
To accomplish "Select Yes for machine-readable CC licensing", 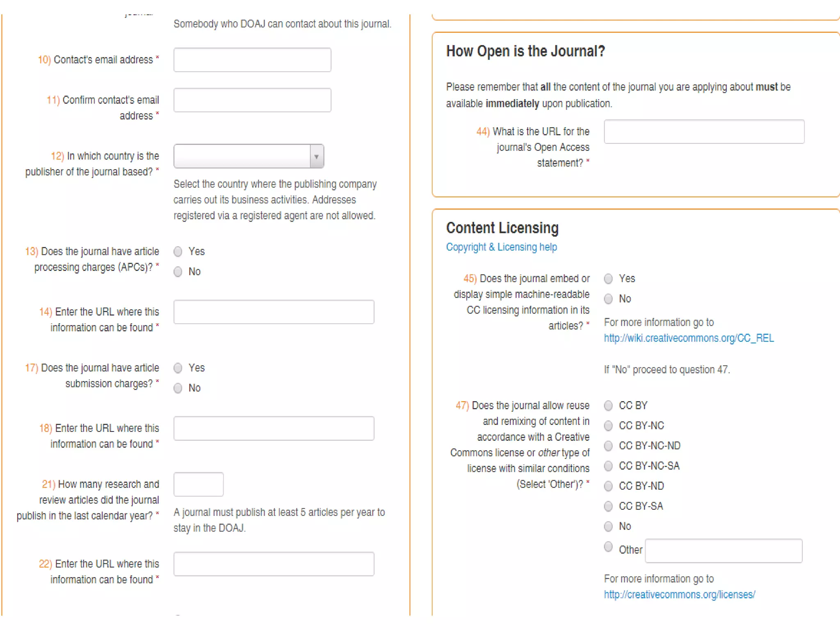I will (609, 279).
